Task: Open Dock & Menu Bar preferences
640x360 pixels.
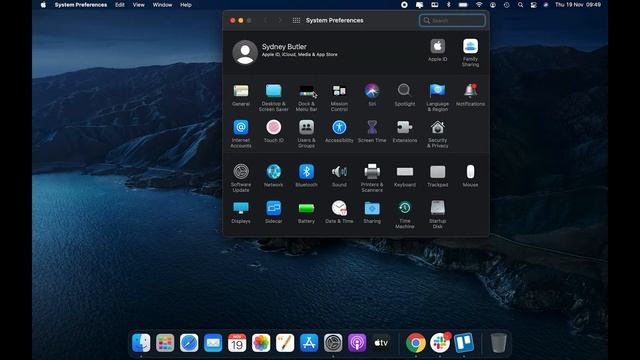Action: point(306,97)
